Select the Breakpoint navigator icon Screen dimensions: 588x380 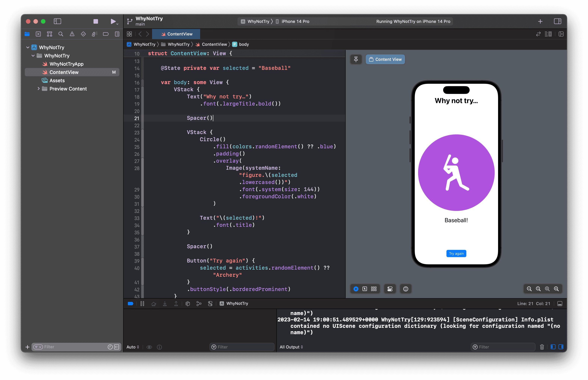(106, 34)
